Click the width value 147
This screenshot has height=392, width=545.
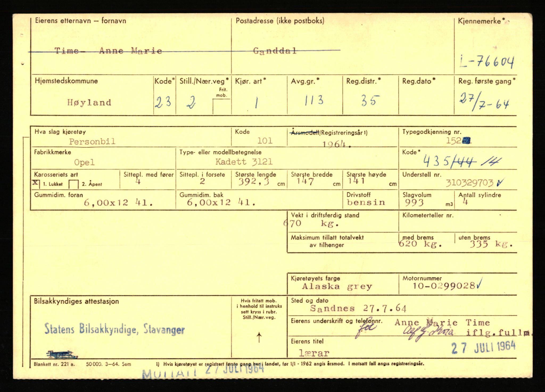tap(305, 182)
